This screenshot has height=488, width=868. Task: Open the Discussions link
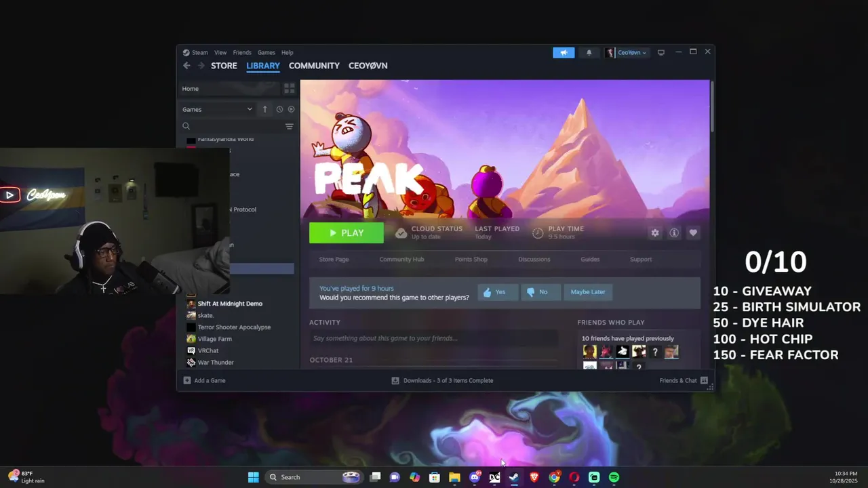click(534, 259)
